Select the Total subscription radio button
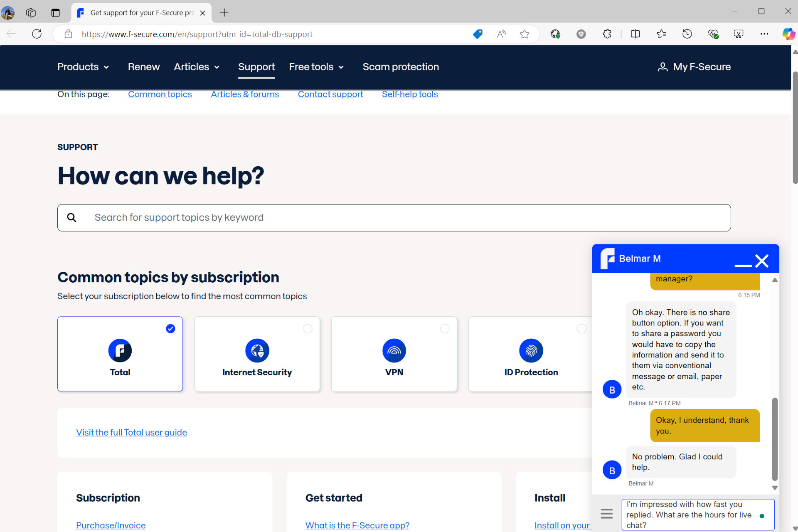 click(x=171, y=329)
